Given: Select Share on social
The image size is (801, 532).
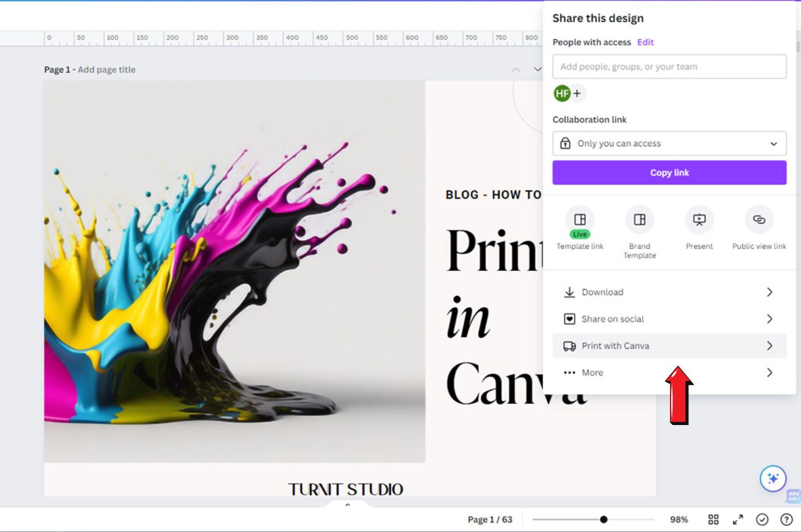Looking at the screenshot, I should [669, 319].
